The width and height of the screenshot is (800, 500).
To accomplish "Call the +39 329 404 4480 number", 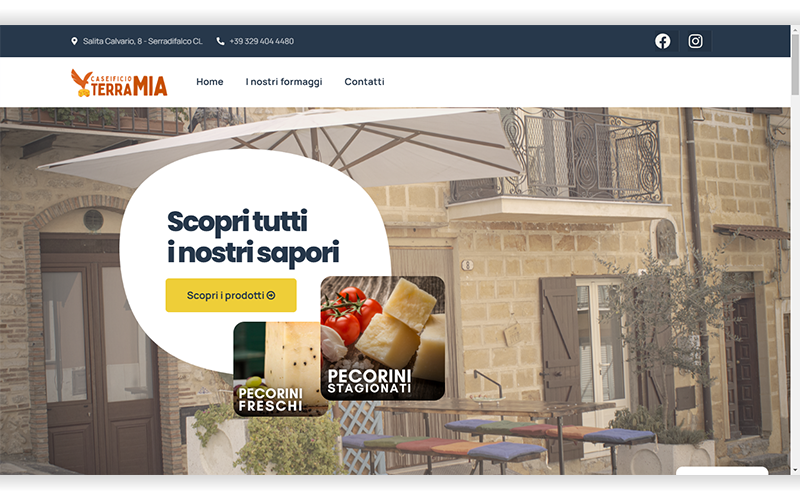I will pyautogui.click(x=261, y=41).
